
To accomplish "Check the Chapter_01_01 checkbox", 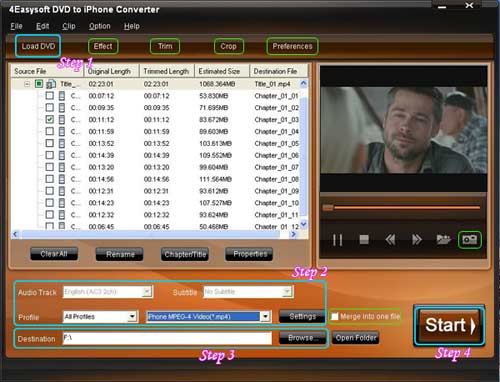I will pos(50,96).
